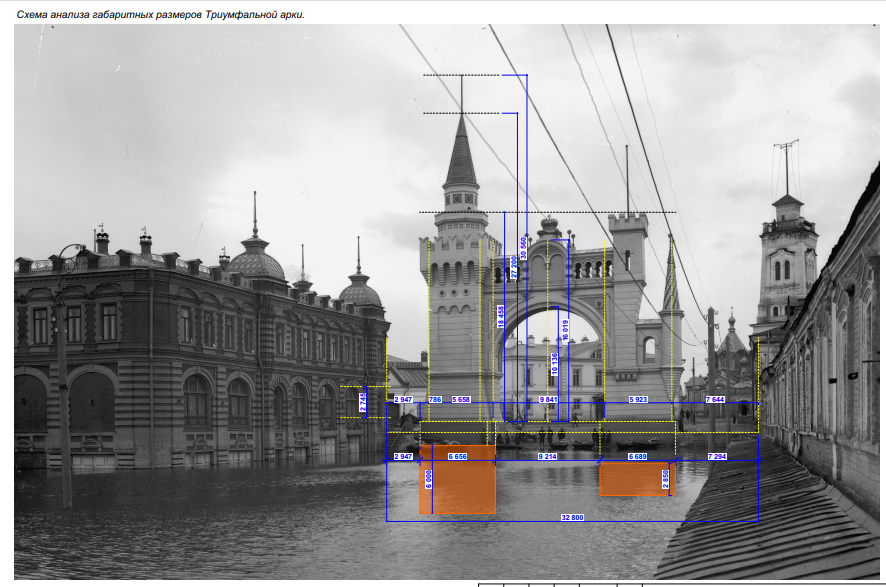The height and width of the screenshot is (587, 886).
Task: Click the 7 644 dimension label
Action: (x=715, y=399)
